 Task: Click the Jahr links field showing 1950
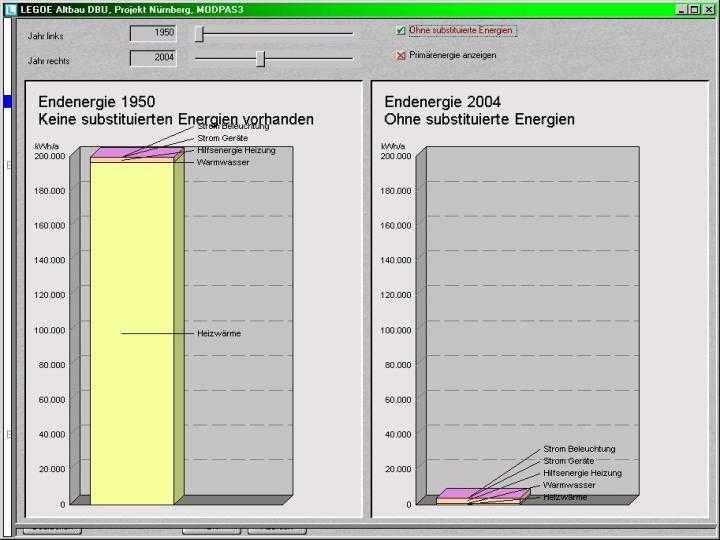[153, 33]
